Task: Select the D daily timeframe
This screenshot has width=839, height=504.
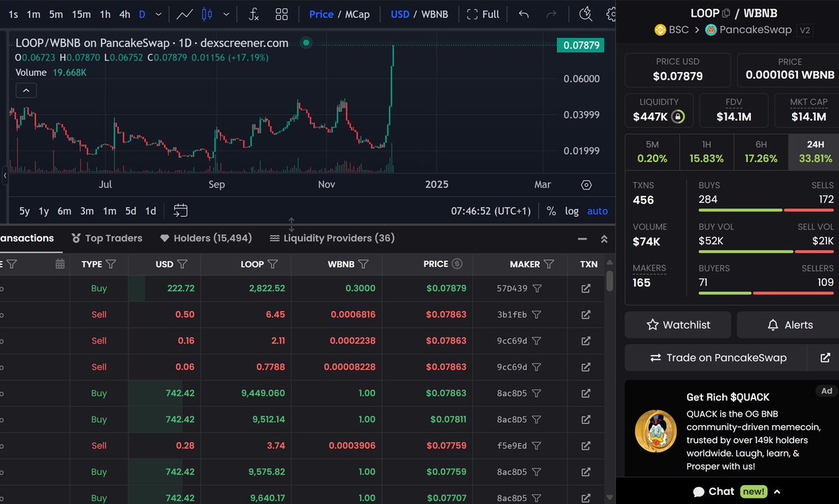Action: (143, 14)
